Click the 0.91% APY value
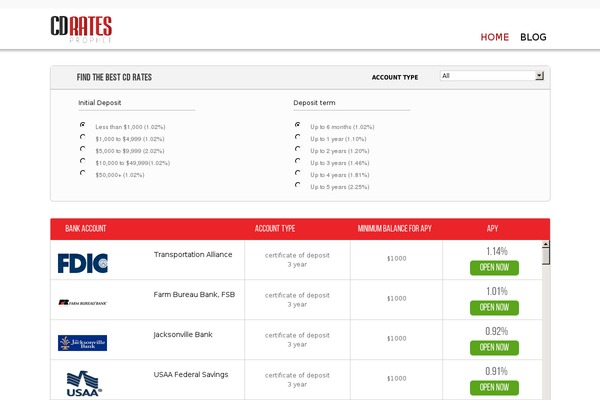Image resolution: width=600 pixels, height=400 pixels. (x=497, y=371)
